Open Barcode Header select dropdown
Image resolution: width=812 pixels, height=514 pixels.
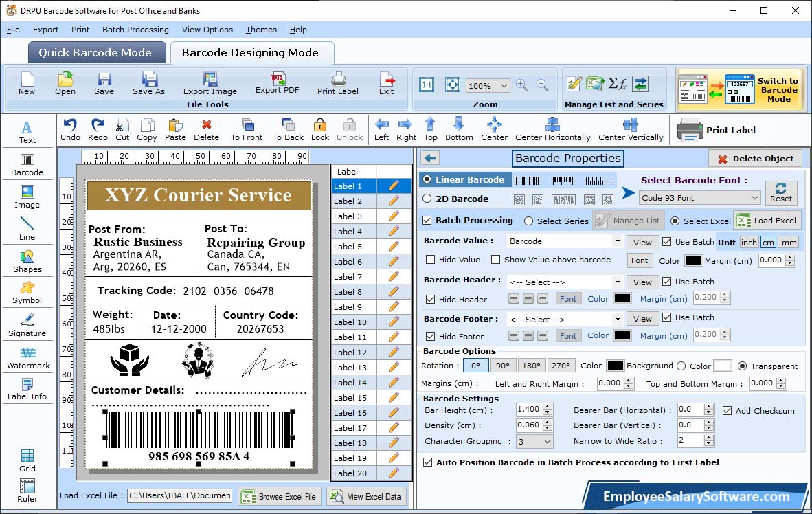tap(618, 282)
